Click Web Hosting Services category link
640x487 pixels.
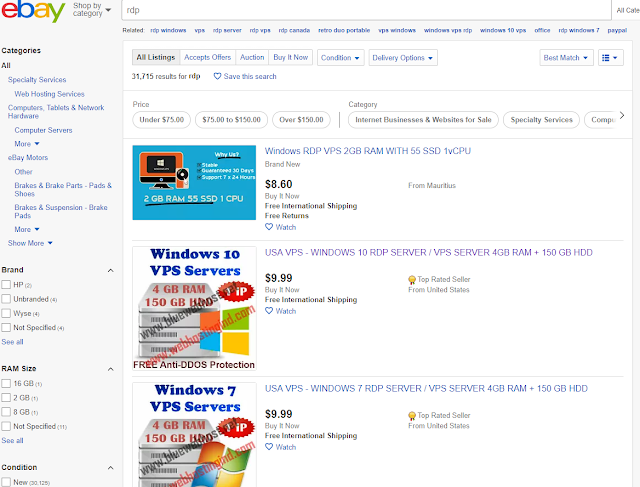[x=49, y=94]
